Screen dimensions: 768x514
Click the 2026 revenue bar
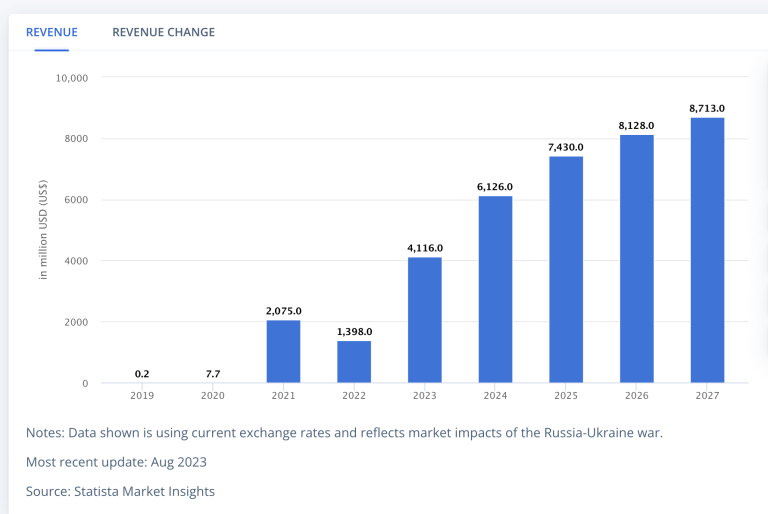[636, 258]
